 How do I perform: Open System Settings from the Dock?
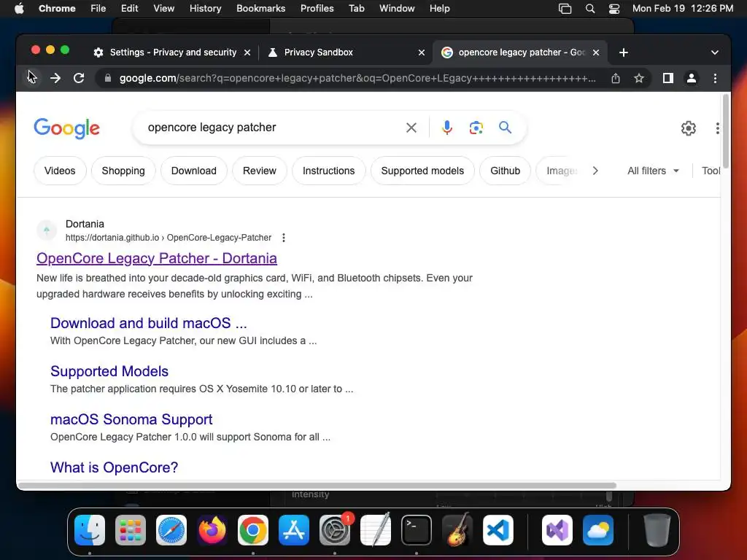[335, 530]
